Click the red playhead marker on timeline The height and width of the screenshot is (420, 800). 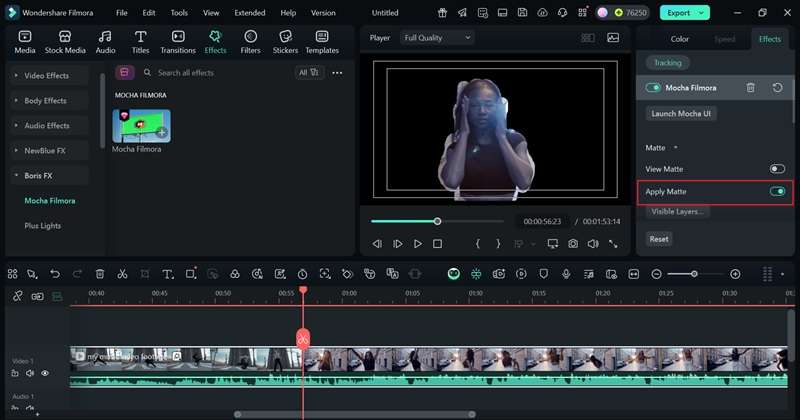click(303, 291)
